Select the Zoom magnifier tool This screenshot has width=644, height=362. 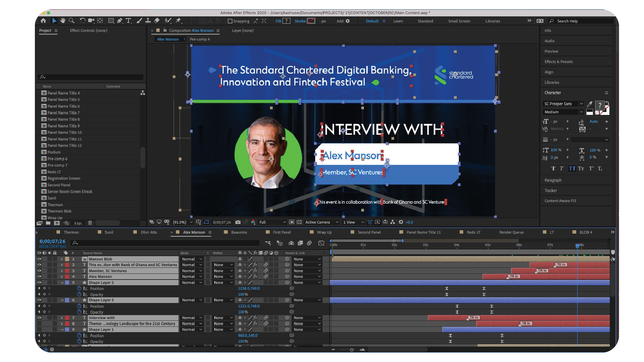point(71,21)
